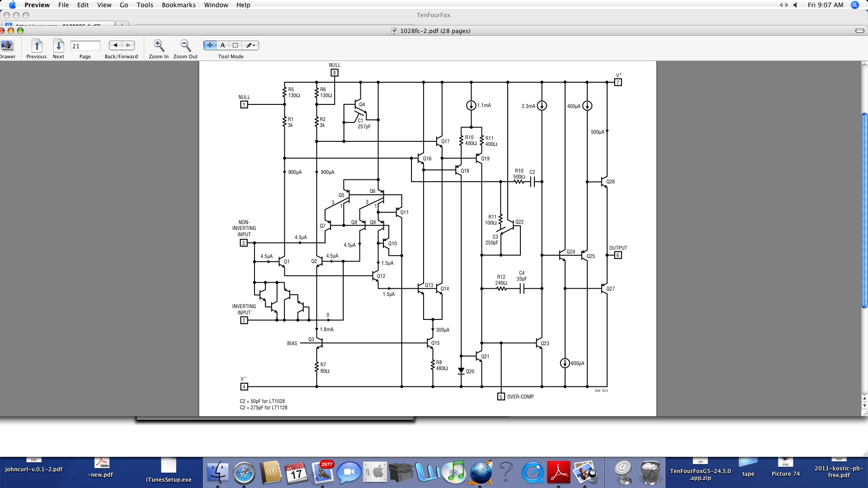
Task: Open the Window menu
Action: [216, 5]
